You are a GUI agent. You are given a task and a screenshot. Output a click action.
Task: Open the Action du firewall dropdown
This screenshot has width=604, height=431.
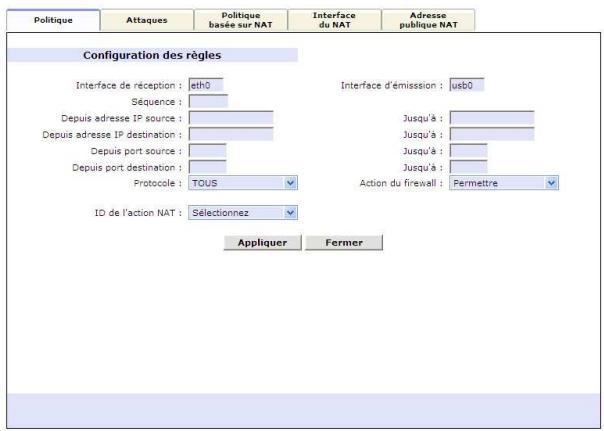(x=503, y=183)
